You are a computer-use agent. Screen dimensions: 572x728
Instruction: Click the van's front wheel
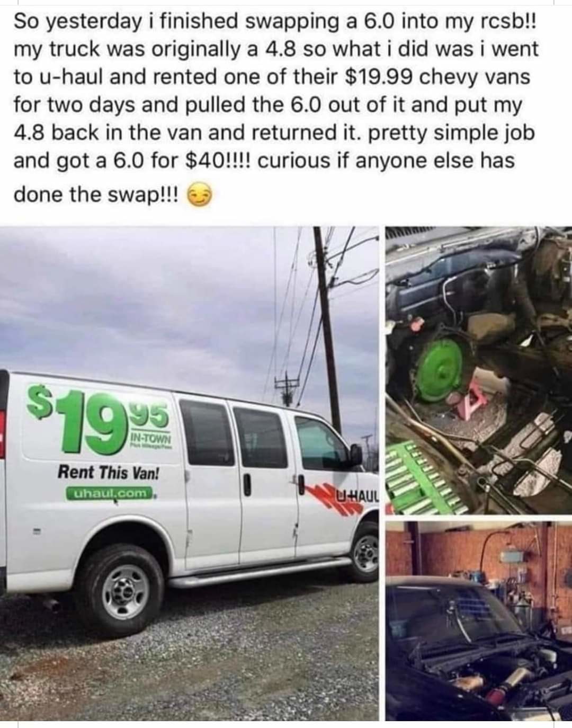point(364,553)
